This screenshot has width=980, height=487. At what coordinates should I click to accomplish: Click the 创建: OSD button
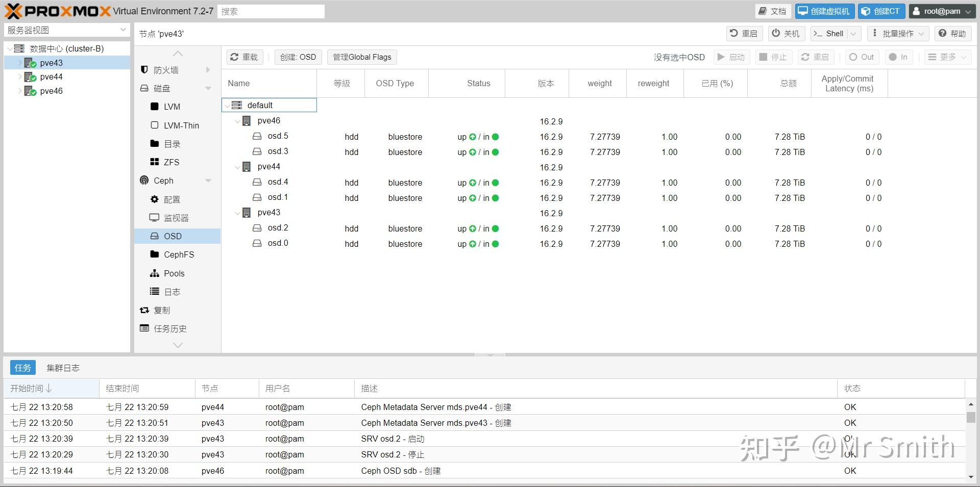[x=298, y=57]
